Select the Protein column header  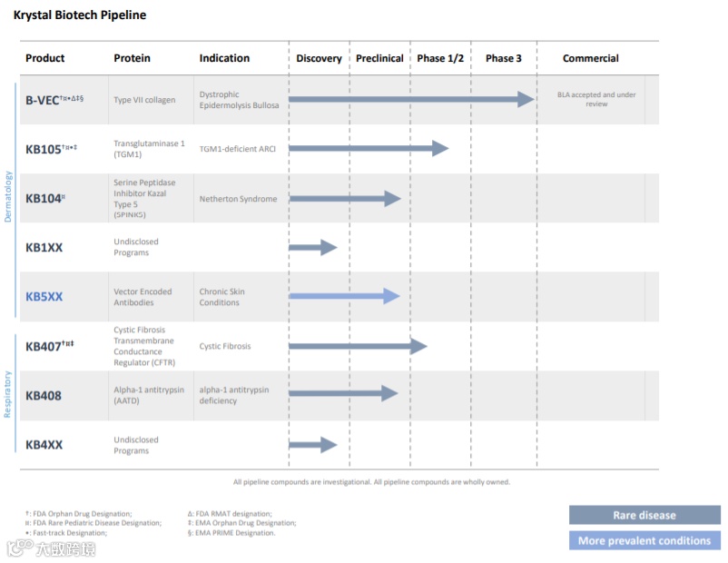click(x=132, y=58)
